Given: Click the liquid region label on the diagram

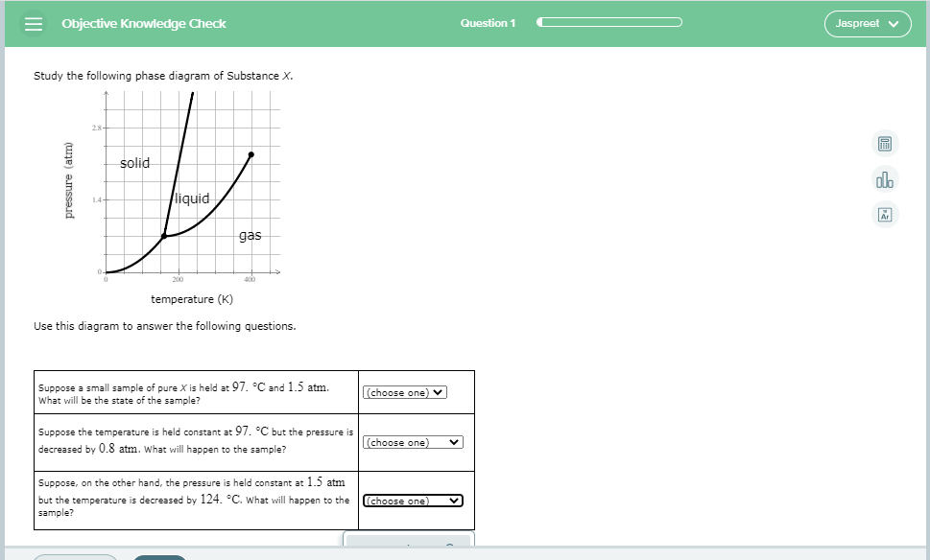Looking at the screenshot, I should 191,198.
